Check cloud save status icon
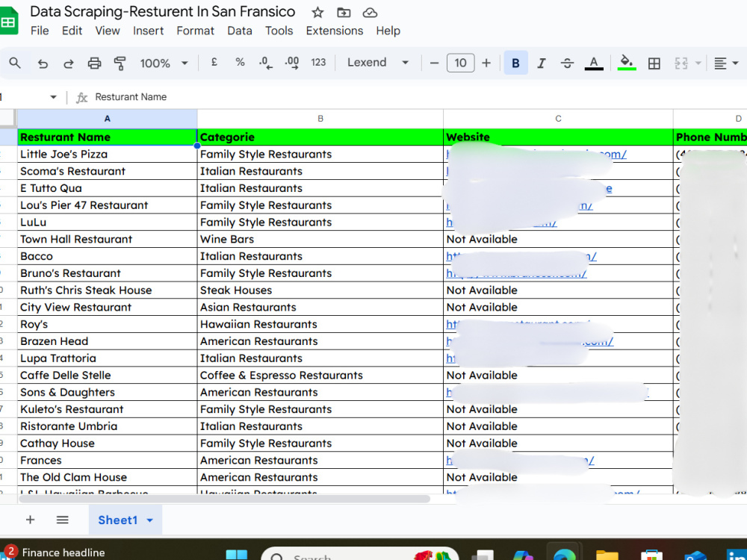The height and width of the screenshot is (560, 747). click(x=370, y=13)
